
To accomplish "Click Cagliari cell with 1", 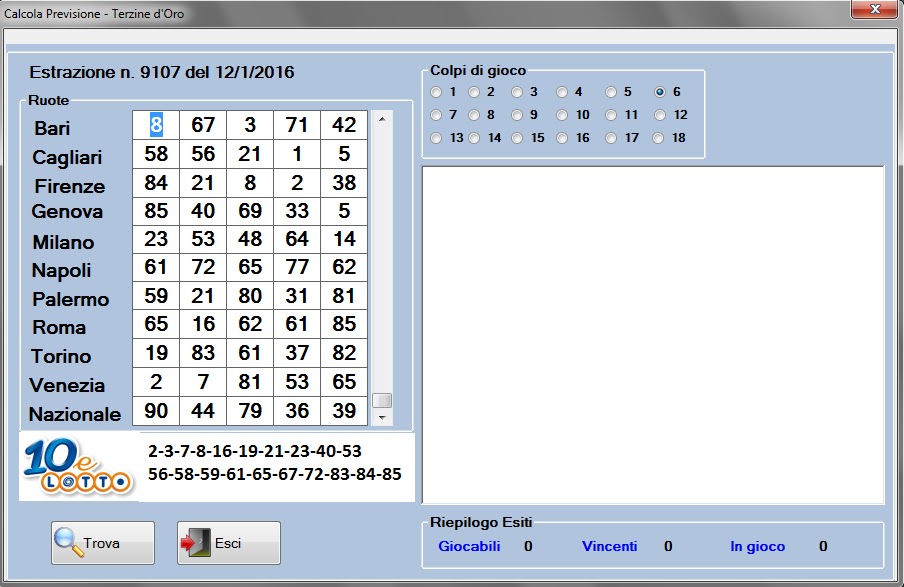I will click(297, 154).
